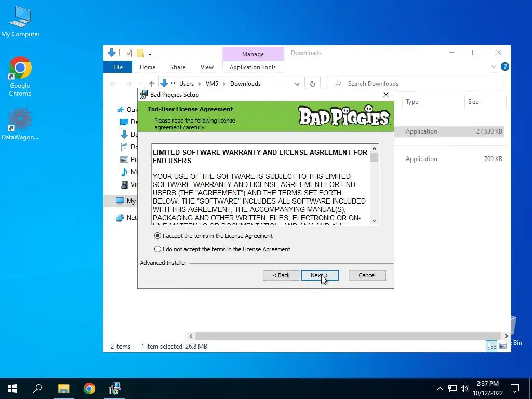Screen dimensions: 532x399
Task: Switch to the Share ribbon tab
Action: pyautogui.click(x=178, y=67)
